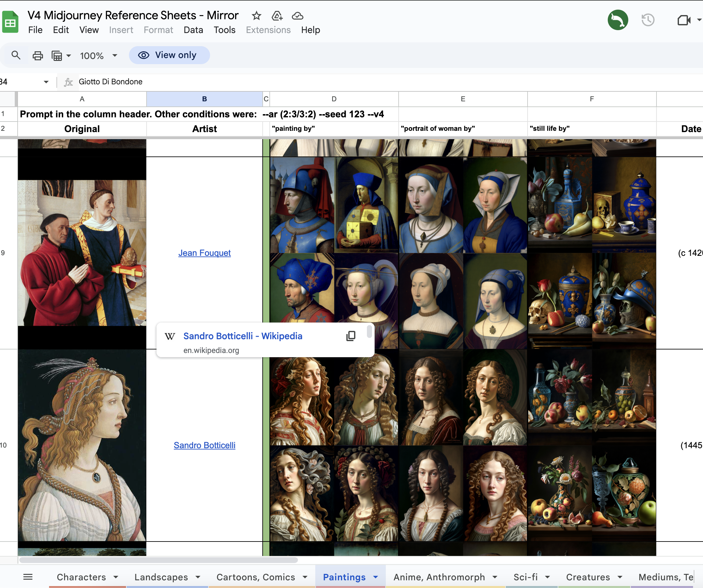Open the Insert menu
This screenshot has height=588, width=703.
[x=121, y=30]
